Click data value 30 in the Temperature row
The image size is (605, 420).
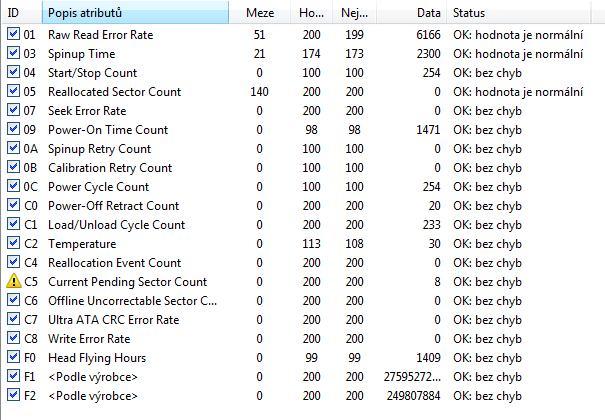(434, 244)
